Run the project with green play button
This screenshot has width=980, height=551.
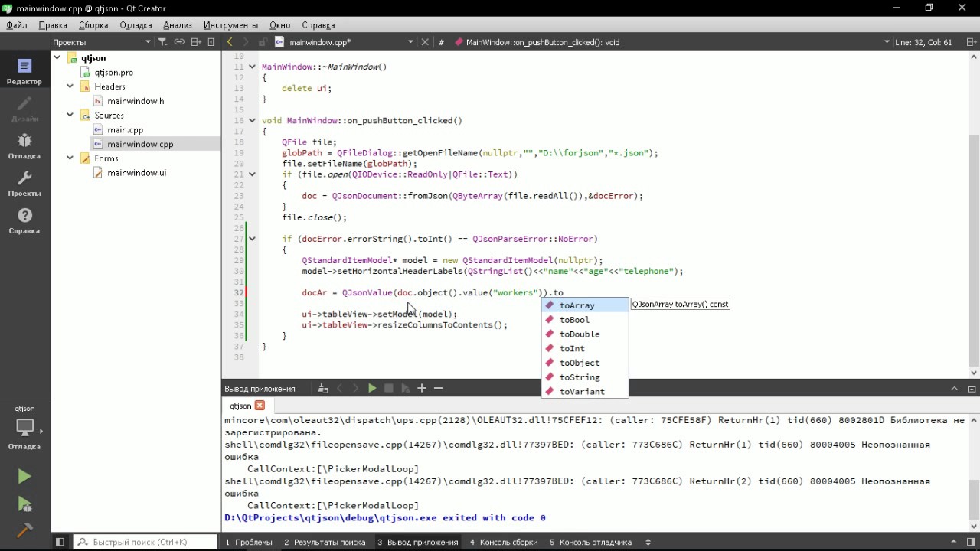[x=24, y=477]
